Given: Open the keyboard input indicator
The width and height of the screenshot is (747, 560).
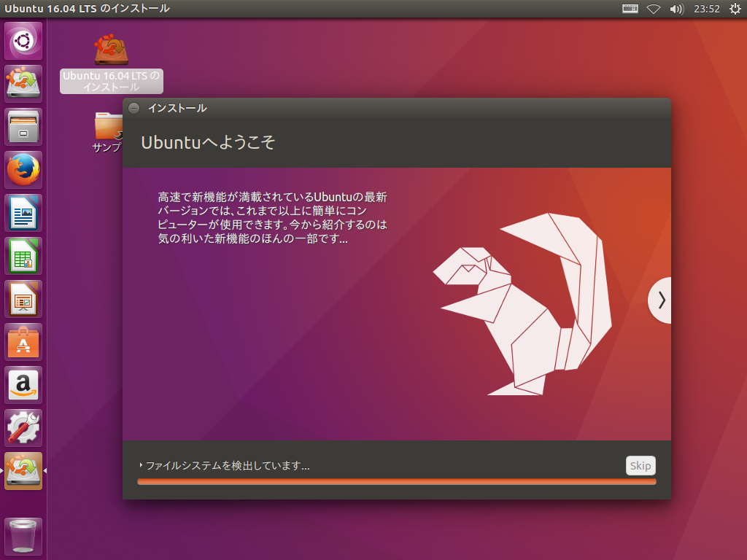Looking at the screenshot, I should click(630, 9).
